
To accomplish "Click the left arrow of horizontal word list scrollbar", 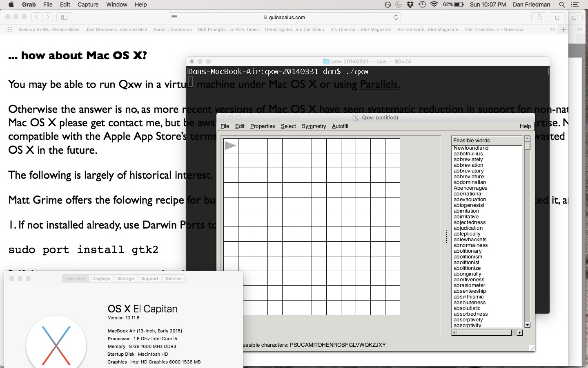I will (x=454, y=333).
